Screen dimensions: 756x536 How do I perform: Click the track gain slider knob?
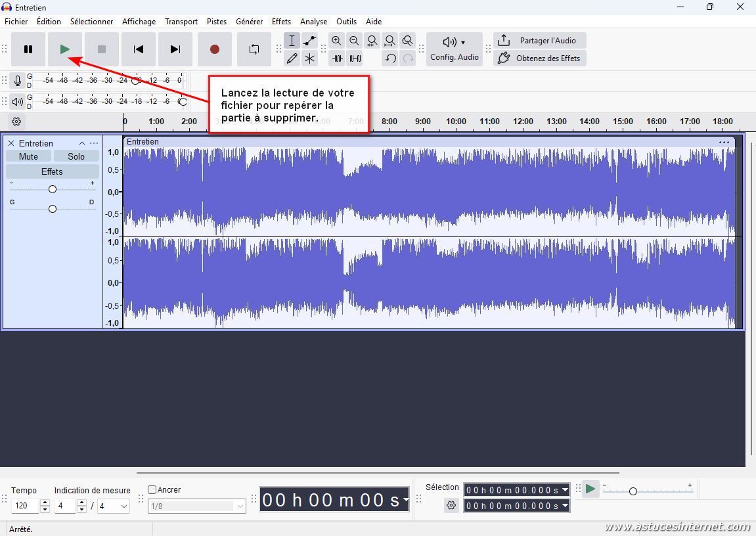(x=53, y=189)
